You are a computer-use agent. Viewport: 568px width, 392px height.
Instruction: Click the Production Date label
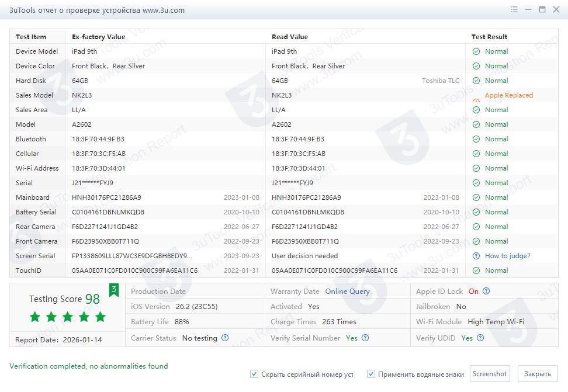[158, 292]
